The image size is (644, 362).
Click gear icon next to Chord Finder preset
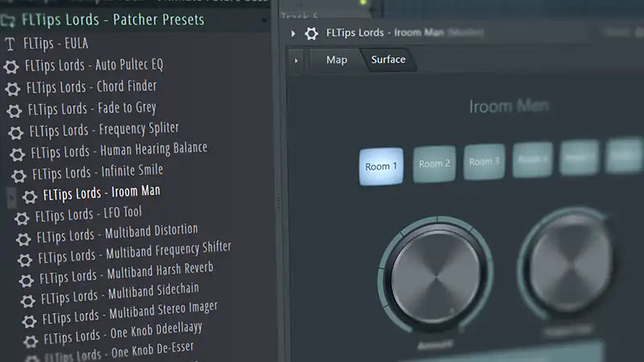pos(13,88)
